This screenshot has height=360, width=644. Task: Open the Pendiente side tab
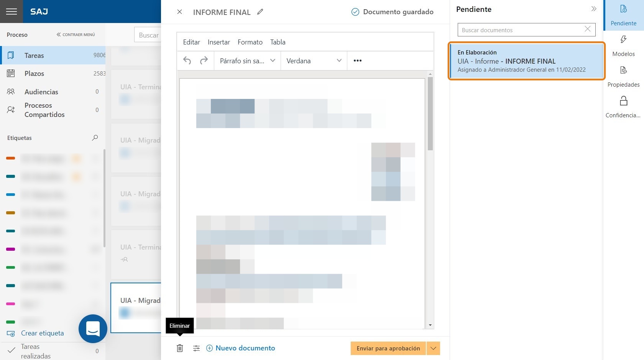(624, 15)
